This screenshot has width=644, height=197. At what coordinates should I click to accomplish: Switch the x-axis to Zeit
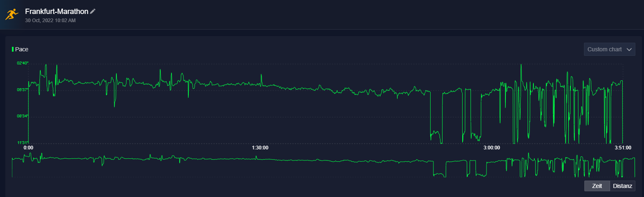tap(597, 186)
